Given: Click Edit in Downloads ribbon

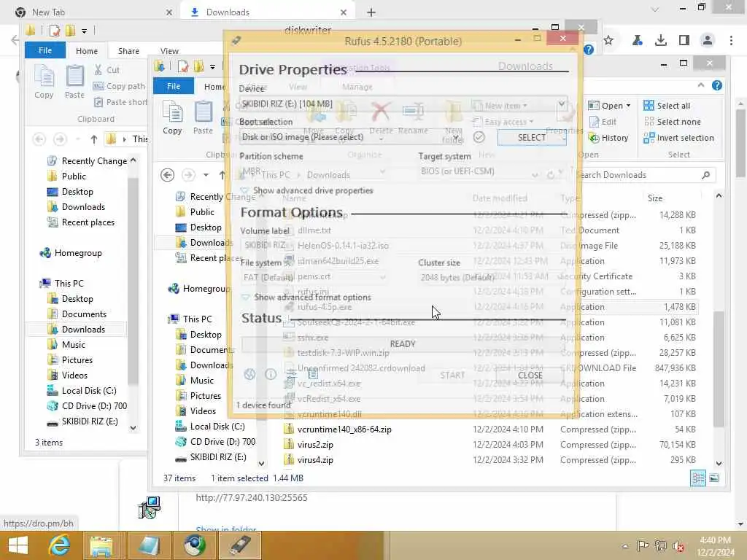Looking at the screenshot, I should [603, 122].
